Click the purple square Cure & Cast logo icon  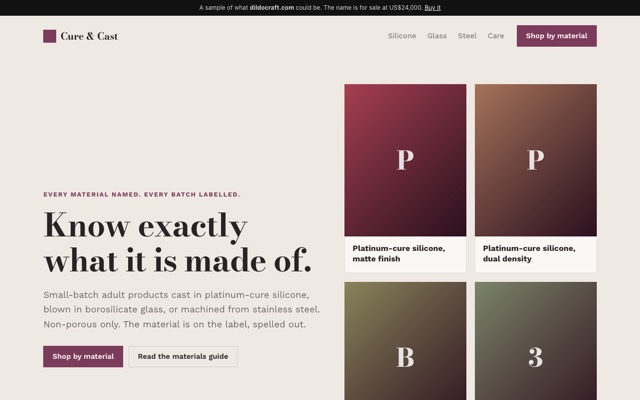click(x=49, y=36)
